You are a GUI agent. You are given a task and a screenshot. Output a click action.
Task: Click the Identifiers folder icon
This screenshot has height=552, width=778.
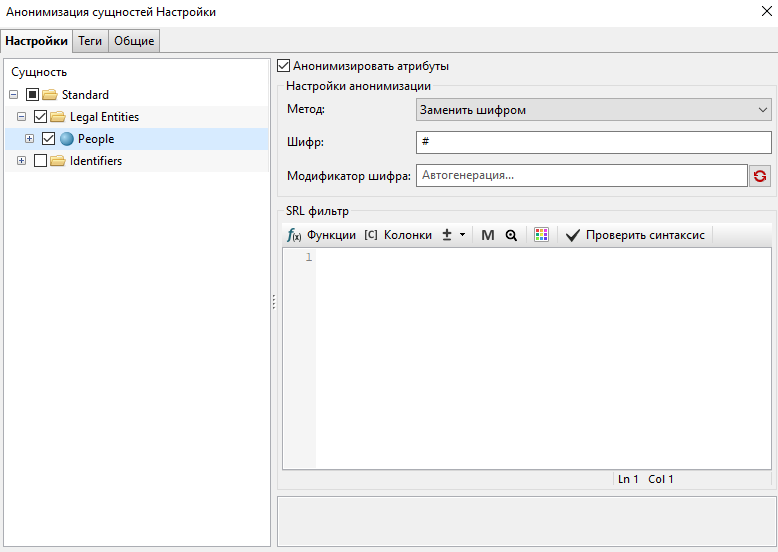coord(58,161)
